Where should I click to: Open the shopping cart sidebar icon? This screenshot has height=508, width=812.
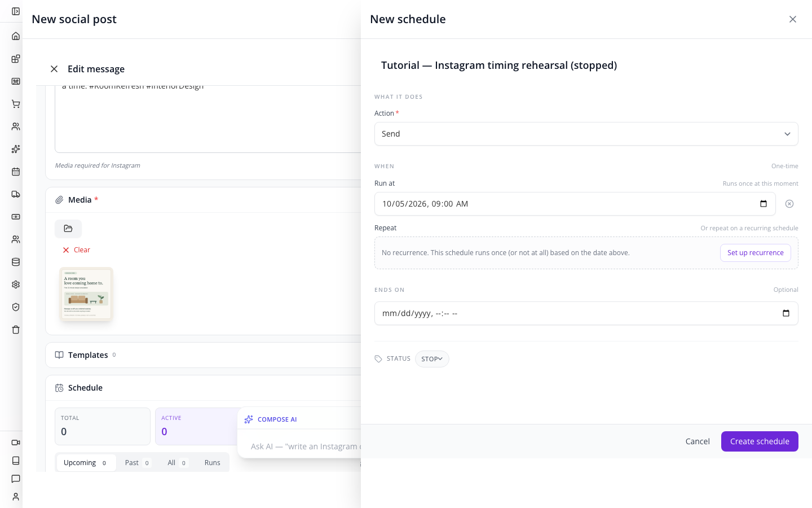coord(16,104)
